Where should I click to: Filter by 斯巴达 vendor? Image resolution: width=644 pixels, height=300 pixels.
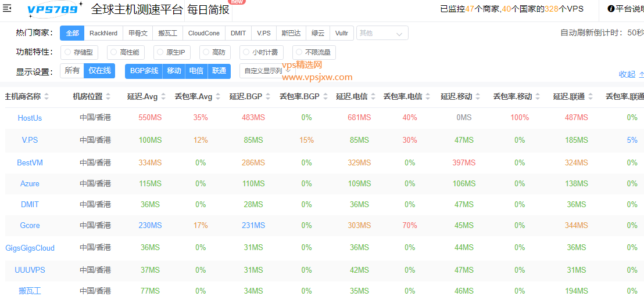(291, 33)
